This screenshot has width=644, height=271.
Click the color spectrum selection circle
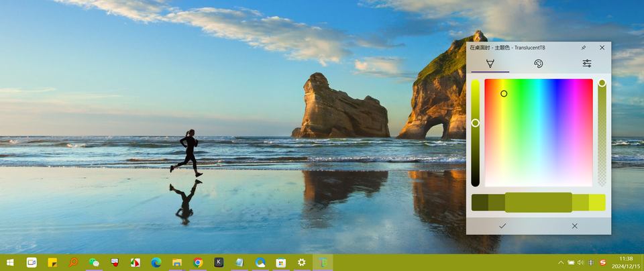pos(504,94)
